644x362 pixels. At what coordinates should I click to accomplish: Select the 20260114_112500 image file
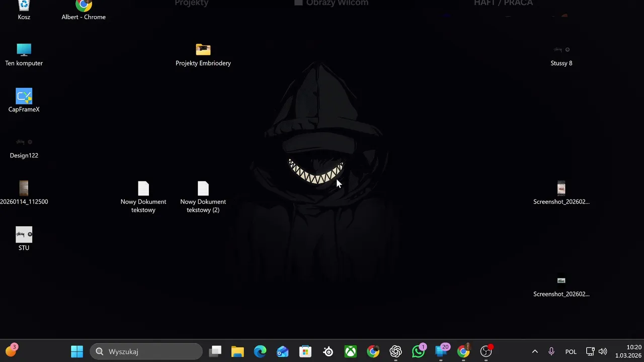point(24,193)
